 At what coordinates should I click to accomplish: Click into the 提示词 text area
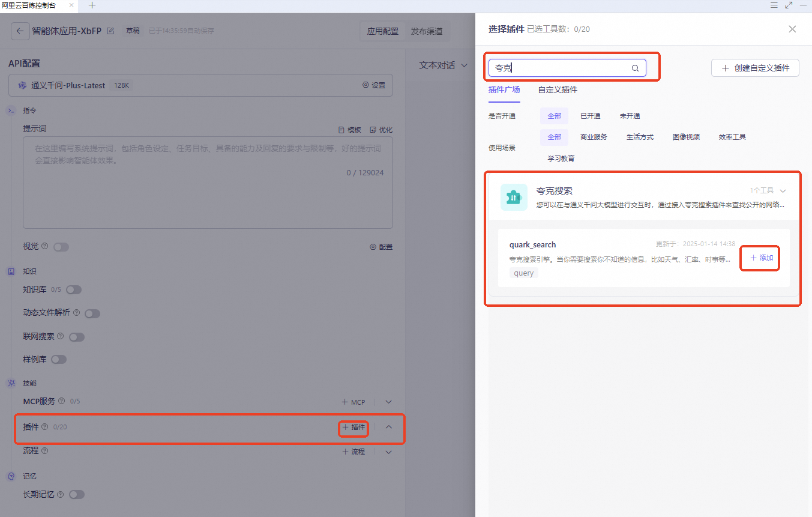click(208, 182)
